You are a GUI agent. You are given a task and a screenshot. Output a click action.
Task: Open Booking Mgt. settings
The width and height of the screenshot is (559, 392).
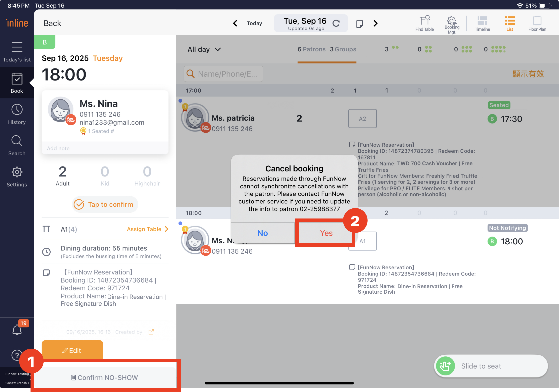coord(452,24)
